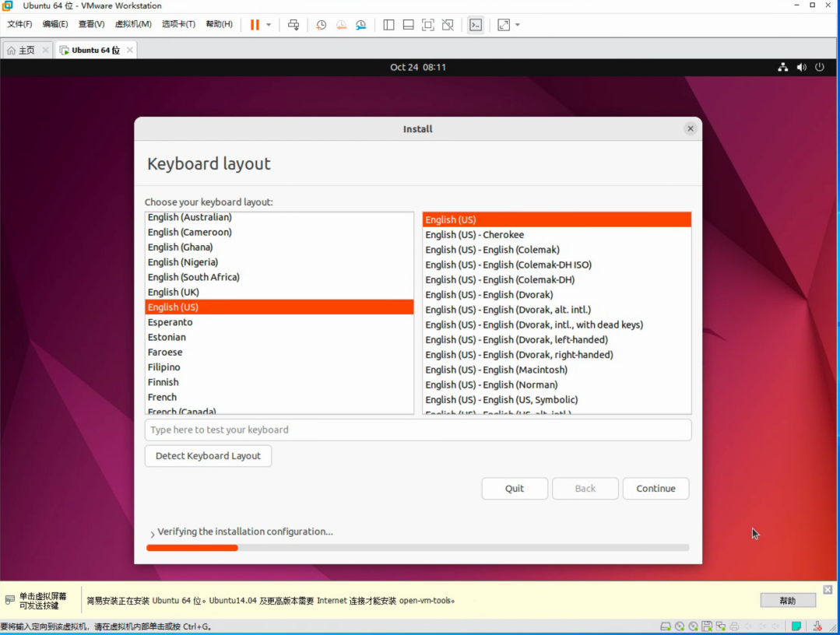
Task: Click Detect Keyboard Layout button
Action: click(208, 456)
